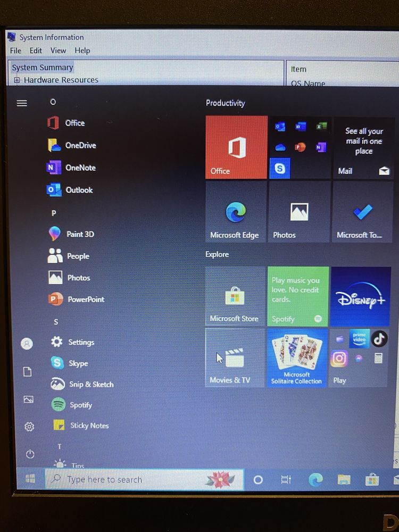
Task: Open the Edit menu in System Information
Action: pyautogui.click(x=36, y=51)
